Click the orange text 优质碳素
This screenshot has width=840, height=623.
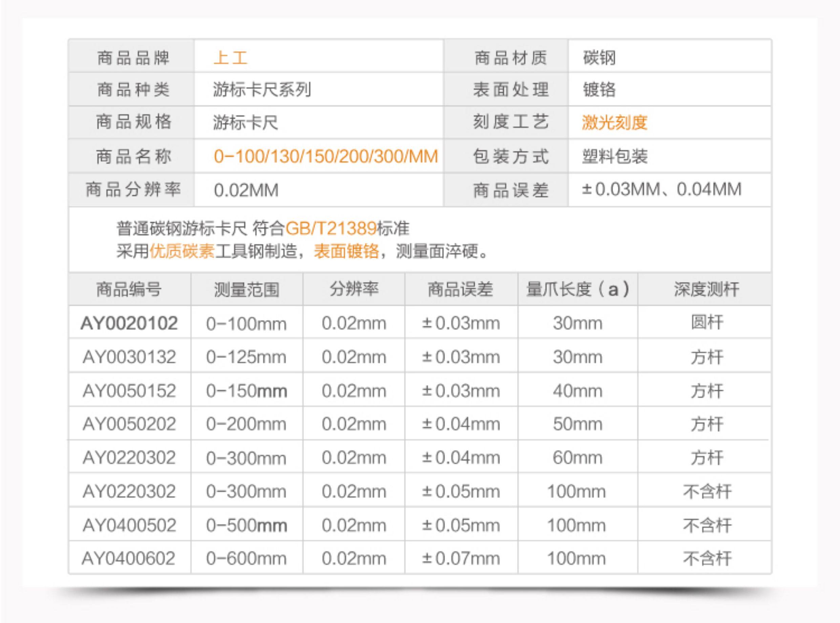[x=182, y=251]
